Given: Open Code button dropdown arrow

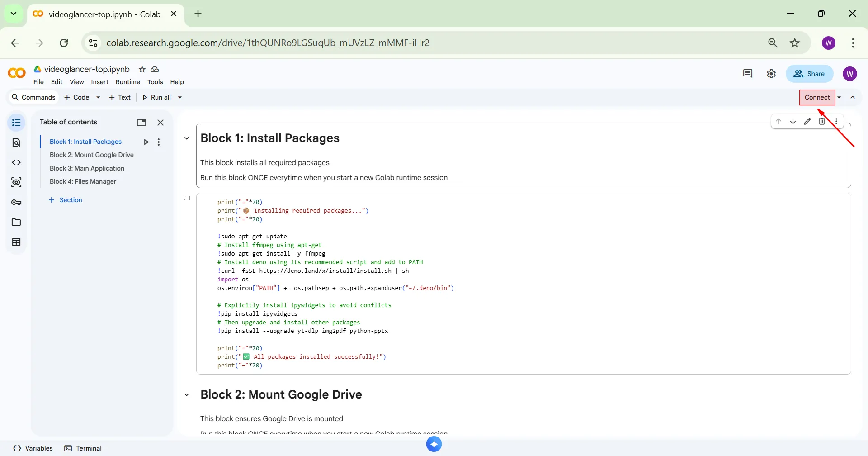Looking at the screenshot, I should (x=98, y=97).
